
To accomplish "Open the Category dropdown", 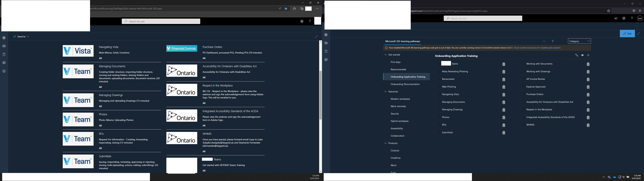I will pos(579,41).
